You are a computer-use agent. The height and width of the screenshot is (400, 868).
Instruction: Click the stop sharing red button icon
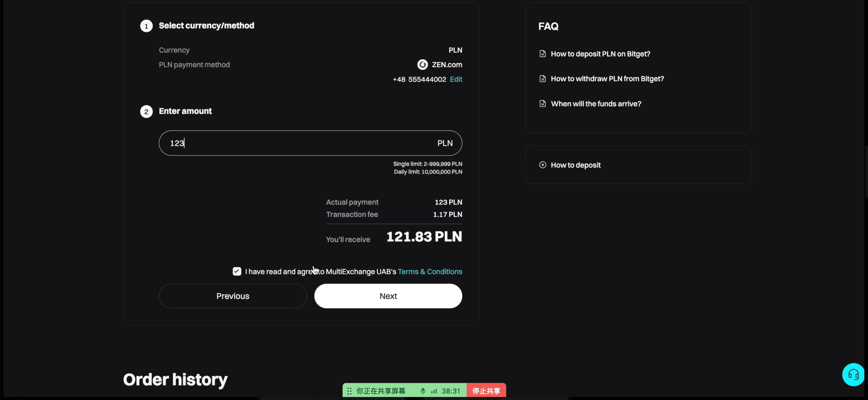(x=486, y=391)
